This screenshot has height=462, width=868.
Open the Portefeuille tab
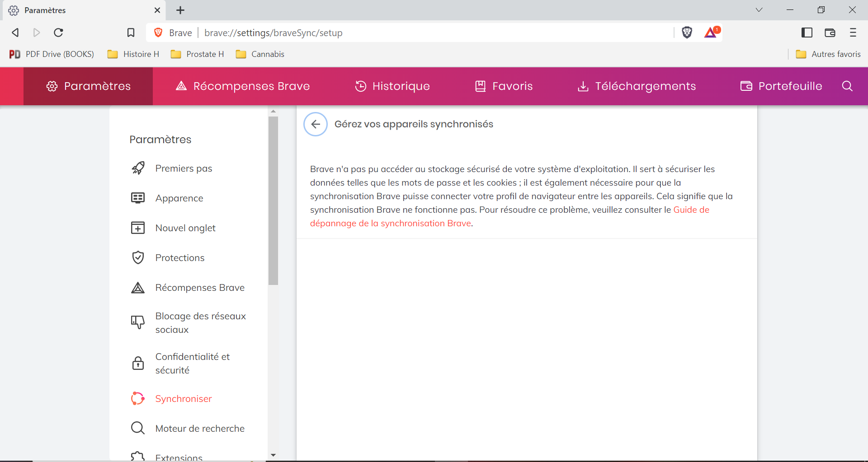click(x=781, y=86)
